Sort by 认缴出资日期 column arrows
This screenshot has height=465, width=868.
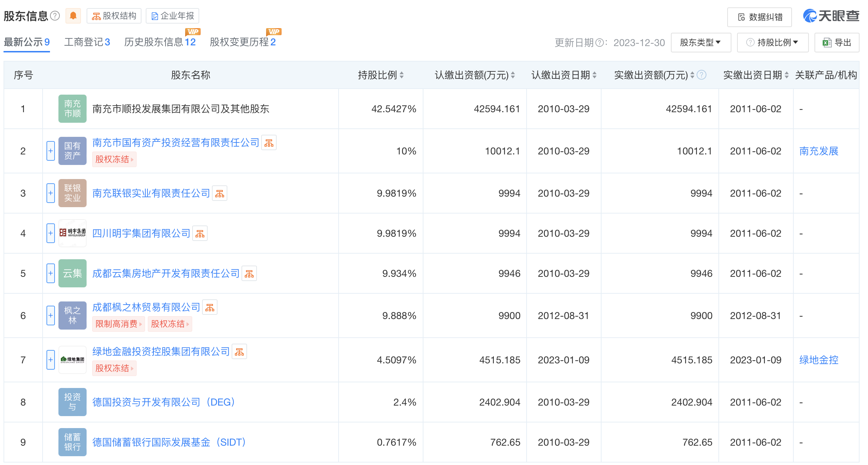595,75
